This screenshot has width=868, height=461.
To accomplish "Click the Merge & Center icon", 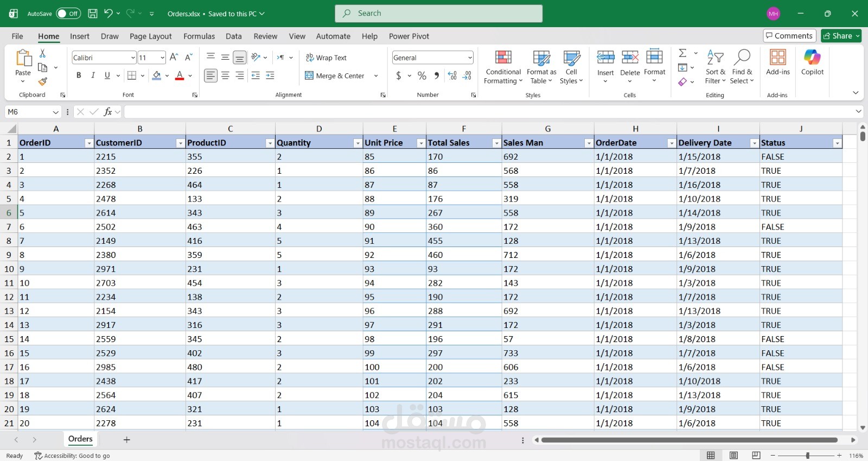I will [309, 76].
